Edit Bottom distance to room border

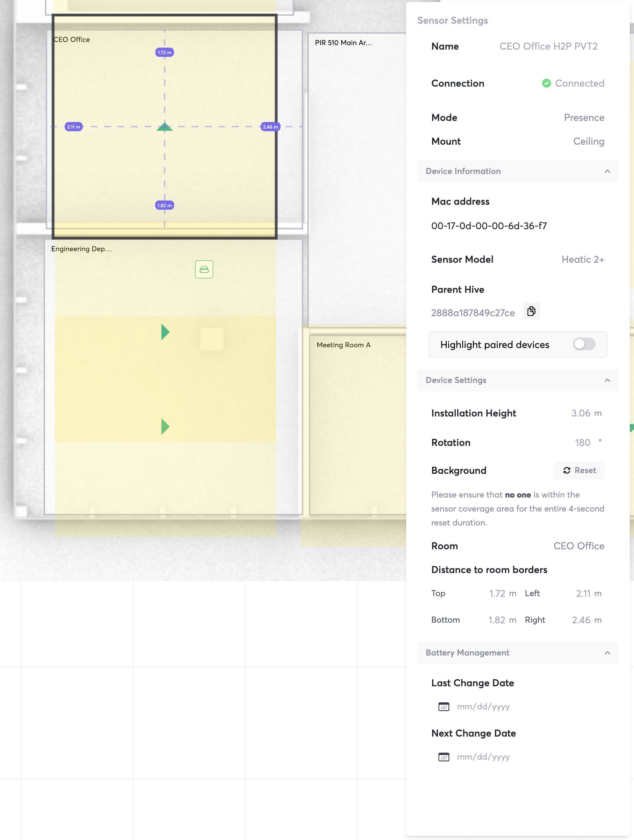pyautogui.click(x=497, y=620)
